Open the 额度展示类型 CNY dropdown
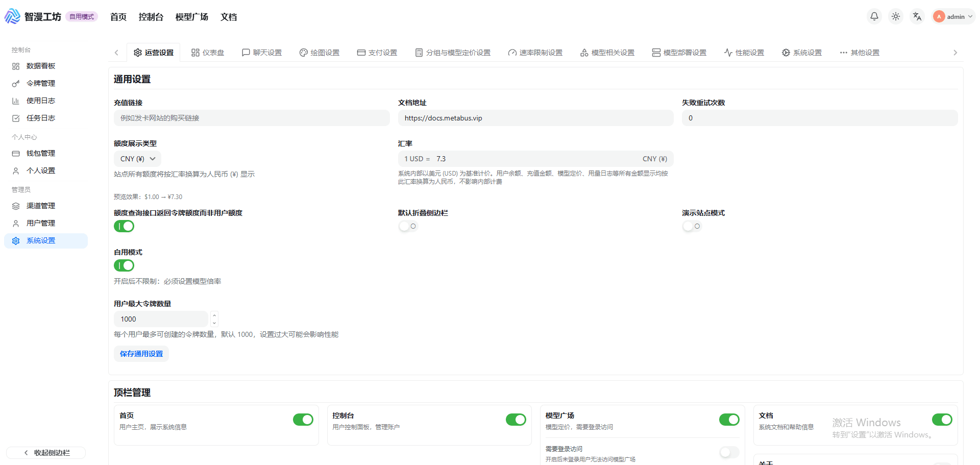Image resolution: width=980 pixels, height=465 pixels. point(137,159)
